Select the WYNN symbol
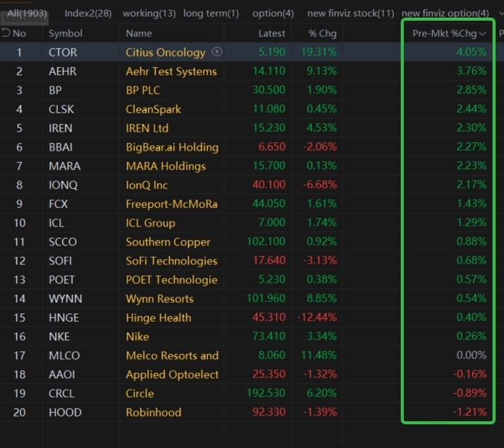Screen dimensions: 504x448 tap(65, 299)
